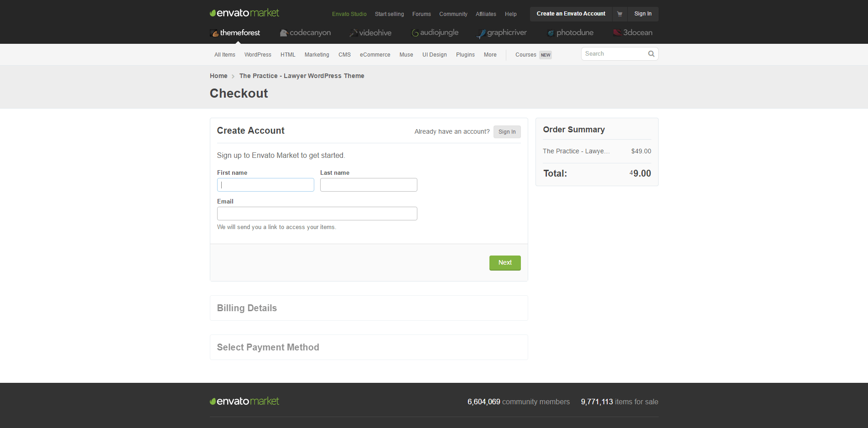The width and height of the screenshot is (868, 428).
Task: Click Sign In beside Already have an account
Action: [507, 132]
